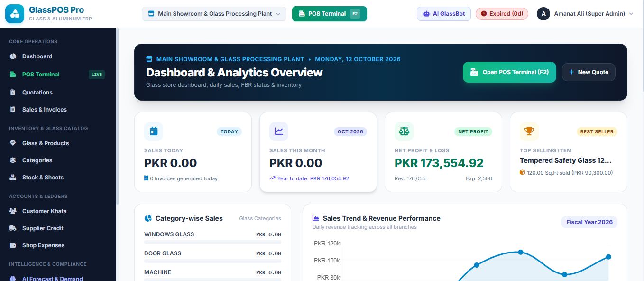Click the GlassPOS Pro logo icon

[15, 14]
